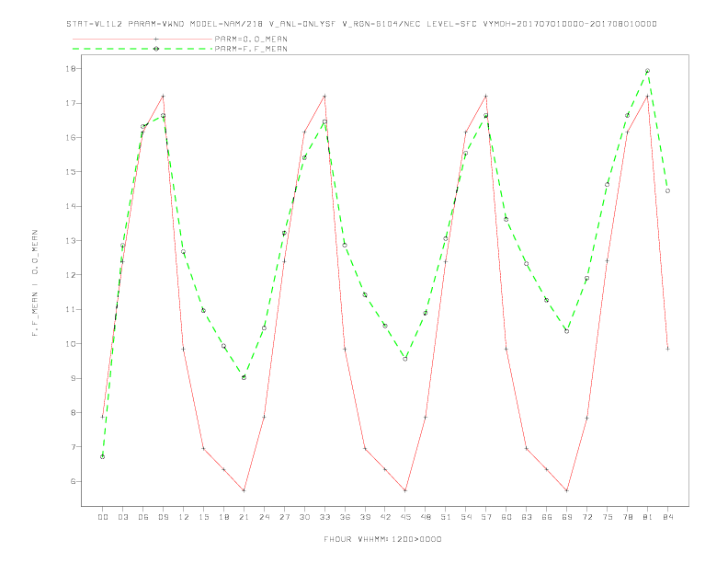Click red O.O_MEAN minimum marker at hour 69
The width and height of the screenshot is (728, 563).
click(567, 490)
